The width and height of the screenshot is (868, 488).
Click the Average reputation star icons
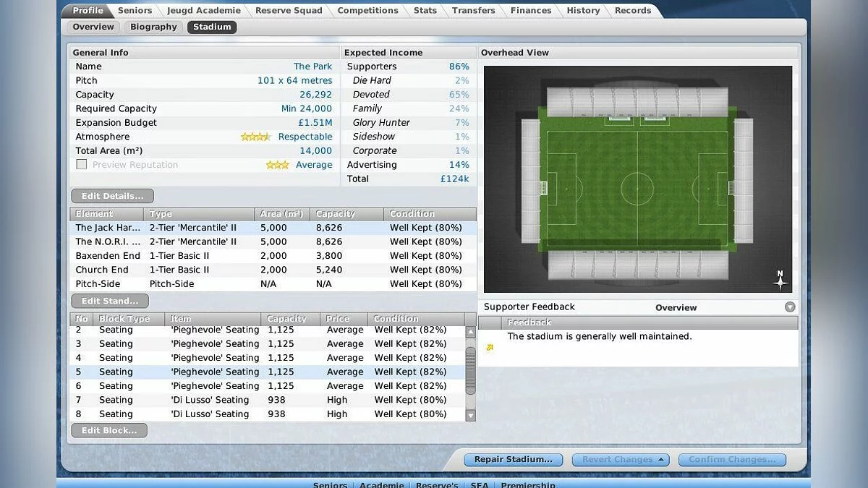(277, 165)
